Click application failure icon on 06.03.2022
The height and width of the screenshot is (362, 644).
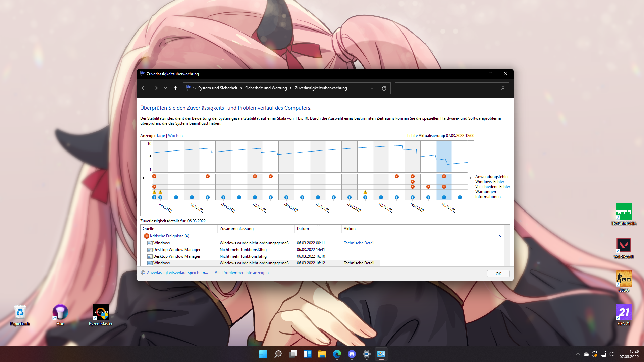444,176
